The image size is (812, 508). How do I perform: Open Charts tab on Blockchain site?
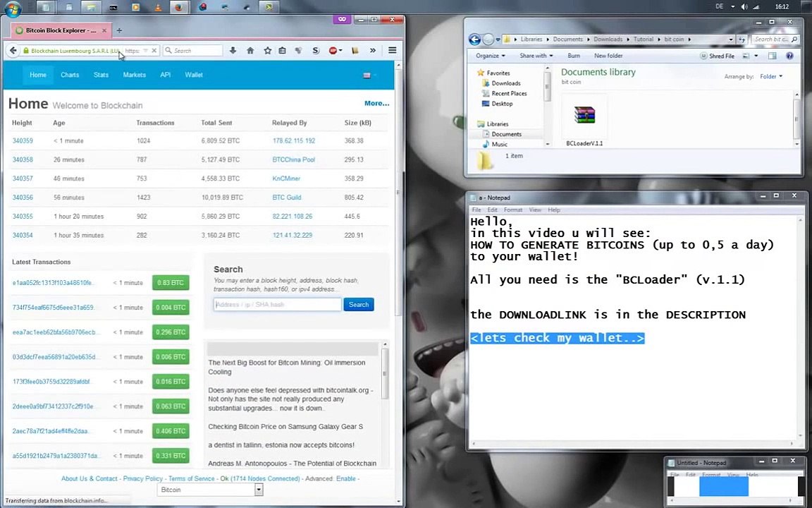coord(70,75)
